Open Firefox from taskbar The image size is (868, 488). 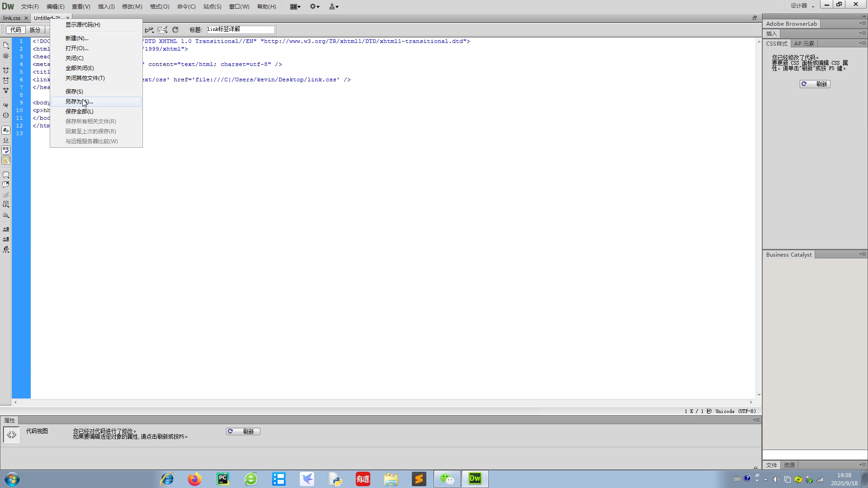coord(195,479)
